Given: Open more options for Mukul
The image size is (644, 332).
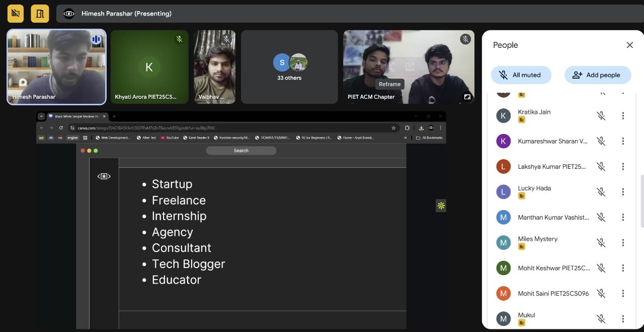Looking at the screenshot, I should pyautogui.click(x=623, y=319).
